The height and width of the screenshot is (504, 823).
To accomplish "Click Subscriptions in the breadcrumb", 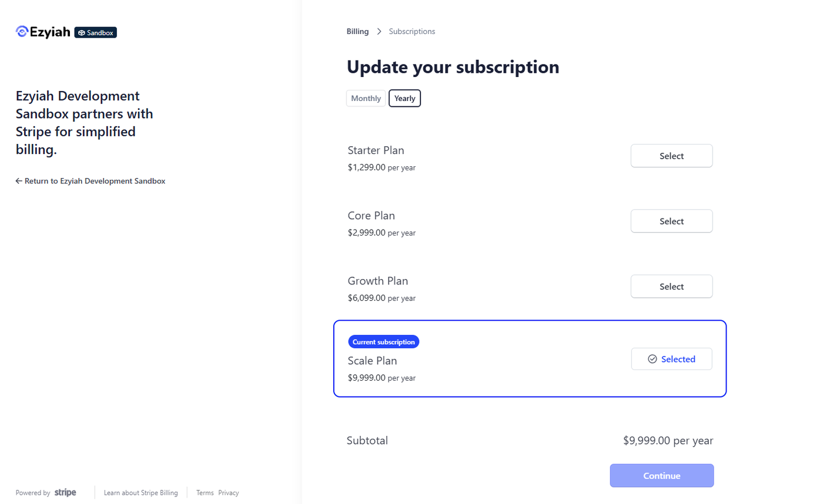I will 412,32.
